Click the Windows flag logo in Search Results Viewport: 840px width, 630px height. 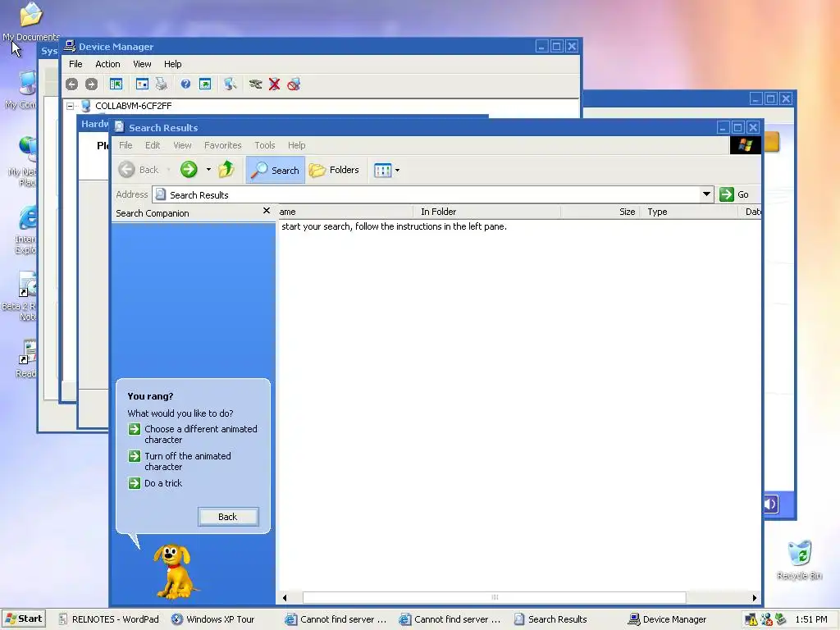click(x=745, y=144)
